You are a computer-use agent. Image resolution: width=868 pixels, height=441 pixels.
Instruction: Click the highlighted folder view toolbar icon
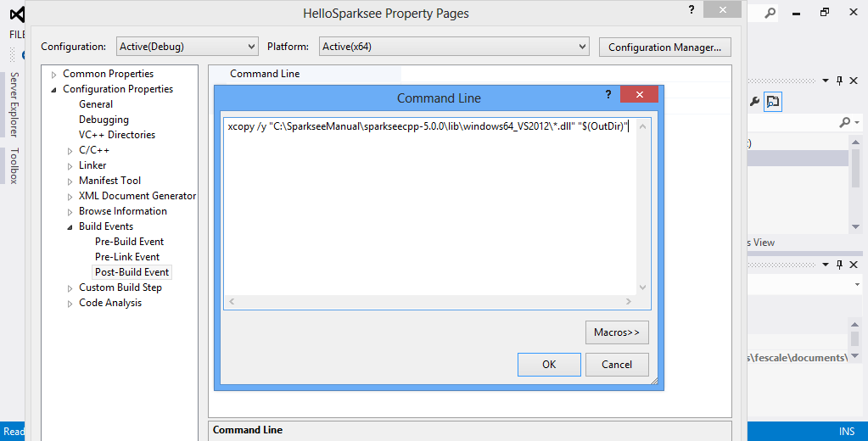772,101
